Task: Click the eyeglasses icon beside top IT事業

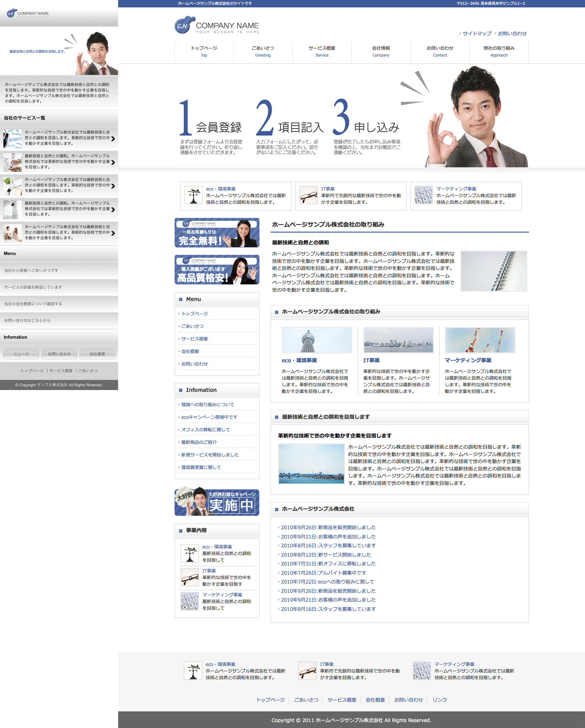Action: pyautogui.click(x=308, y=195)
